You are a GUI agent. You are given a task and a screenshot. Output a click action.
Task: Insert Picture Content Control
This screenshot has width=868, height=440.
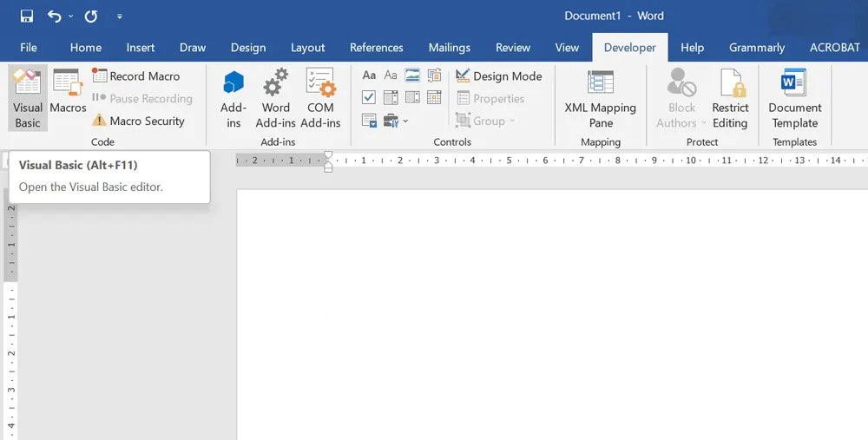[x=412, y=76]
